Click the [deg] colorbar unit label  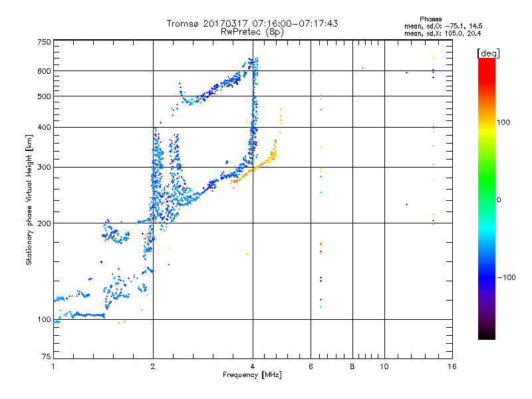tap(489, 53)
